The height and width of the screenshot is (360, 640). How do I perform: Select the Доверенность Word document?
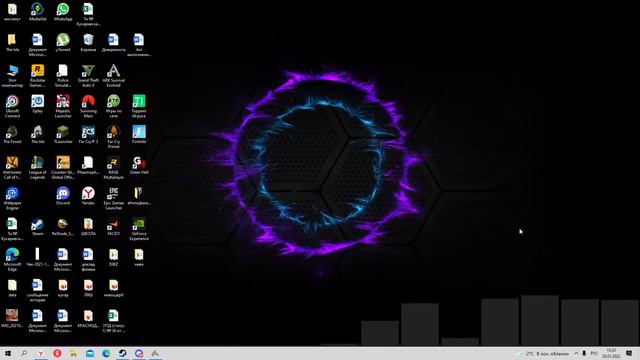click(x=113, y=42)
